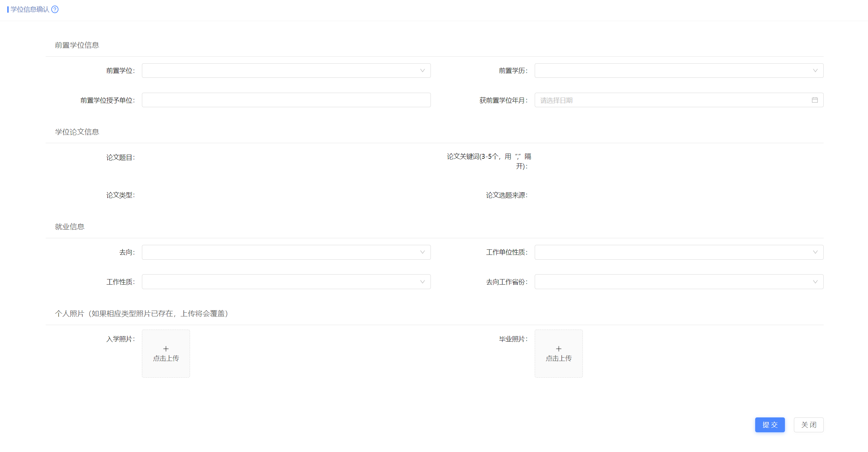
Task: Click the 关闭 button
Action: pyautogui.click(x=808, y=425)
